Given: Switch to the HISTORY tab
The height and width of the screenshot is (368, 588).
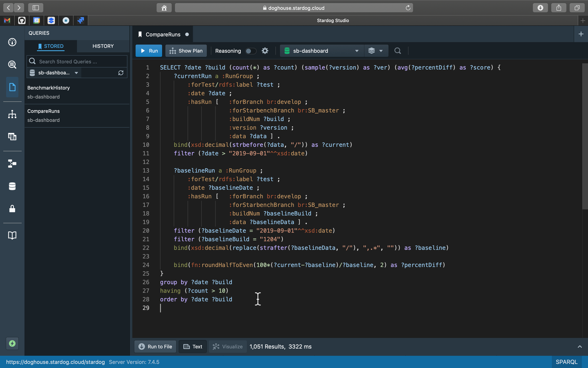Looking at the screenshot, I should pos(103,46).
